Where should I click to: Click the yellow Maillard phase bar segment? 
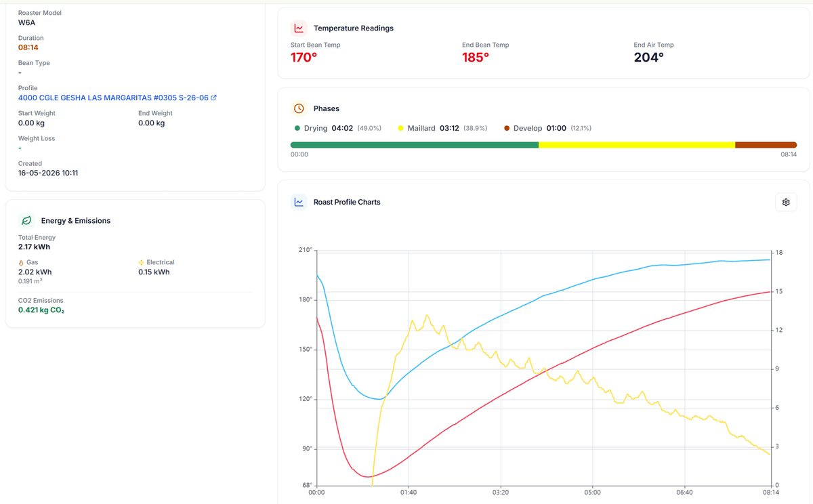click(637, 145)
